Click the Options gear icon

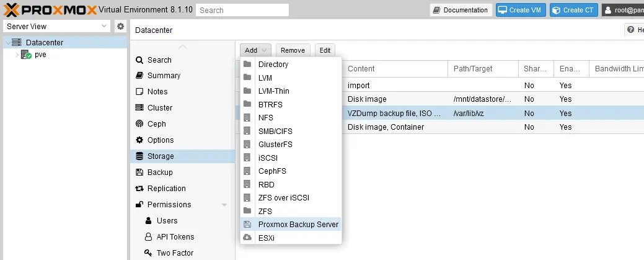(x=139, y=140)
